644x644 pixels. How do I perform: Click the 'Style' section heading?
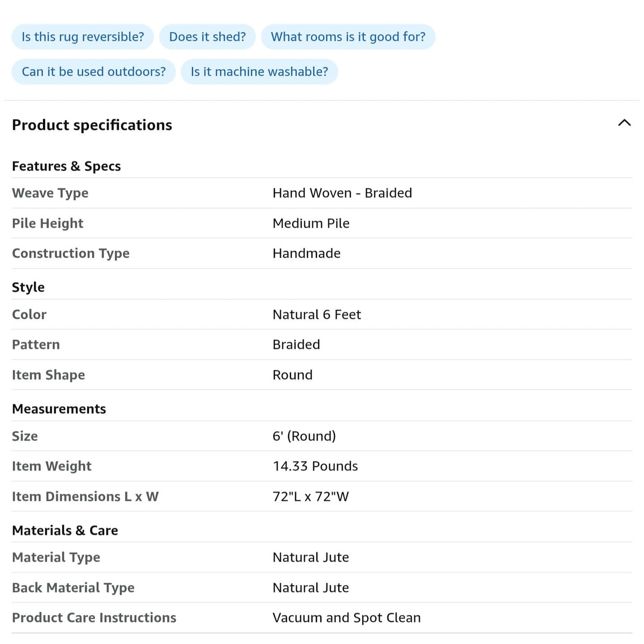click(28, 288)
